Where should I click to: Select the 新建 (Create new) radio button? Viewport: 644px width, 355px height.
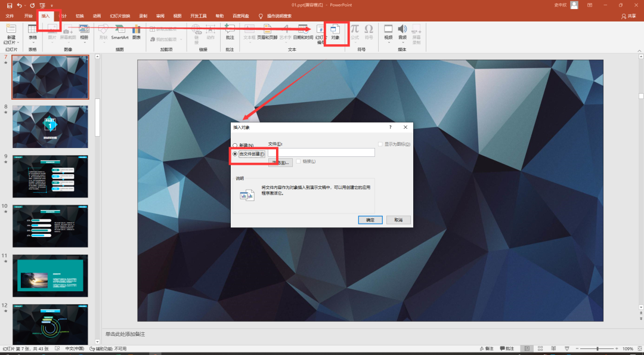click(235, 145)
